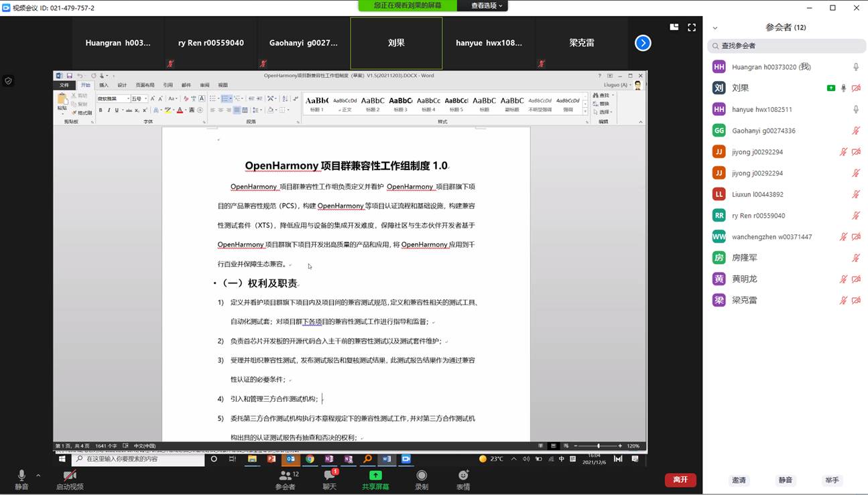Toggle Underline formatting in the Word ribbon

click(117, 110)
